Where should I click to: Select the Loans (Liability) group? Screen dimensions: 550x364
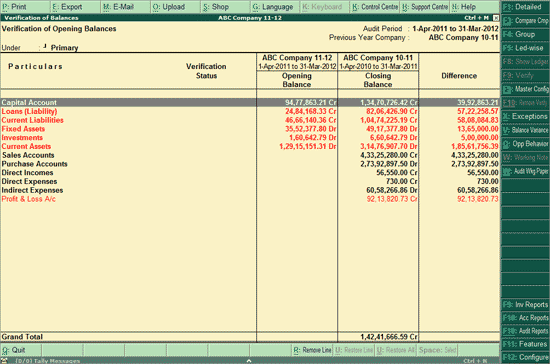[x=29, y=112]
